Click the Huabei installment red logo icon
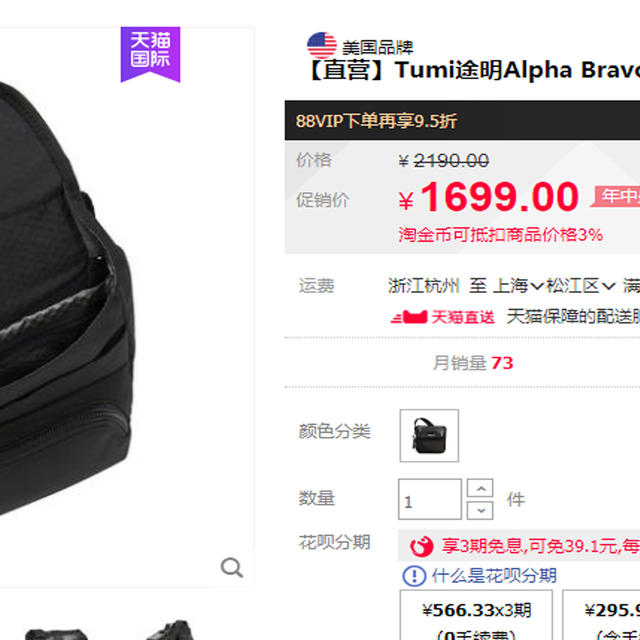640x640 pixels. (x=422, y=546)
